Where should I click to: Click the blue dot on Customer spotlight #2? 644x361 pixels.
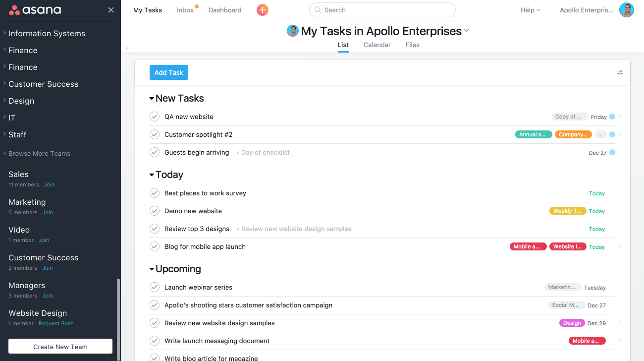pos(612,134)
